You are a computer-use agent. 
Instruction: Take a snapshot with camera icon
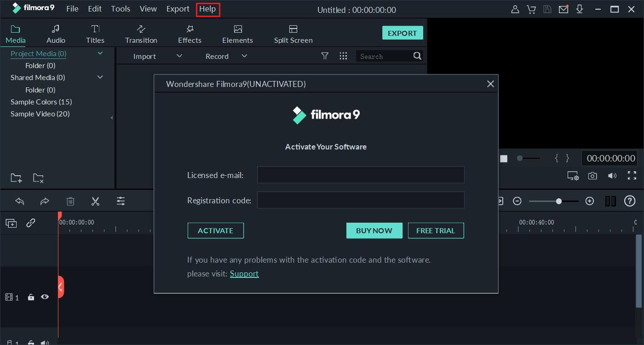pos(593,176)
